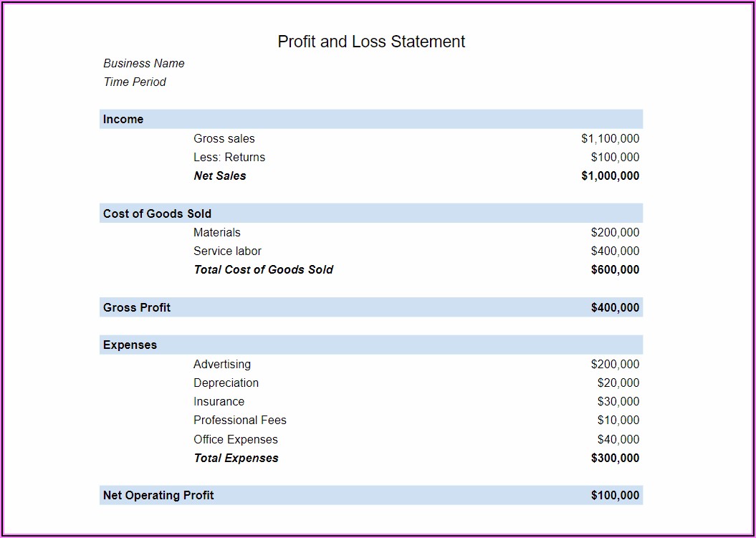Select the Insurance expense label

click(x=219, y=401)
